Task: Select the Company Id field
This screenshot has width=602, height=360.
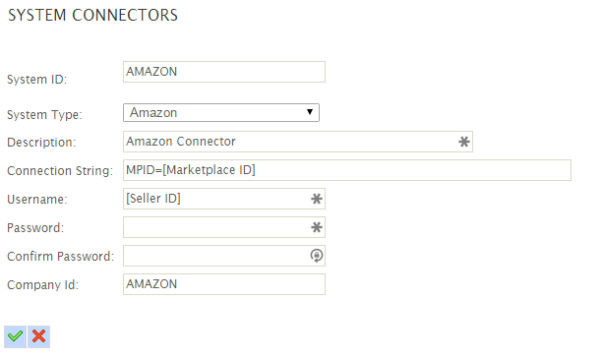Action: pos(224,284)
